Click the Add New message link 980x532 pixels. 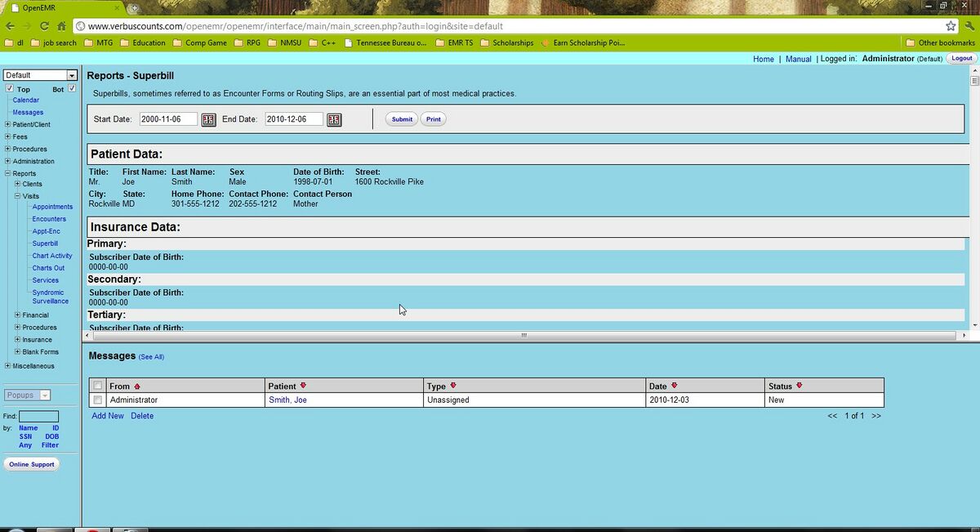(x=108, y=416)
